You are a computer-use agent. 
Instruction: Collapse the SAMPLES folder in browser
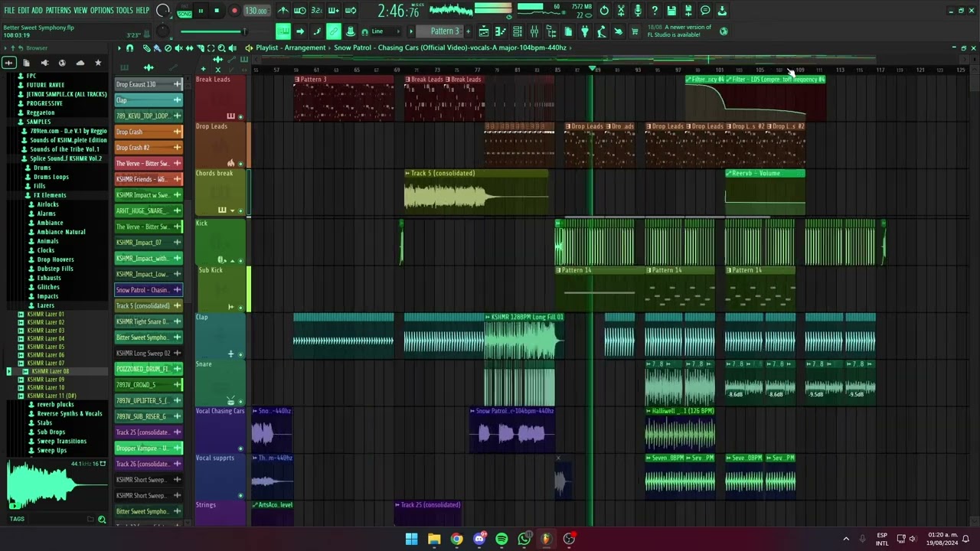click(38, 122)
